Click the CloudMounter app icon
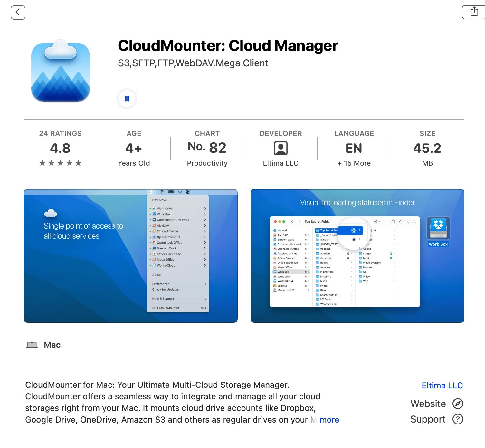Viewport: 485px width, 448px height. pyautogui.click(x=61, y=71)
